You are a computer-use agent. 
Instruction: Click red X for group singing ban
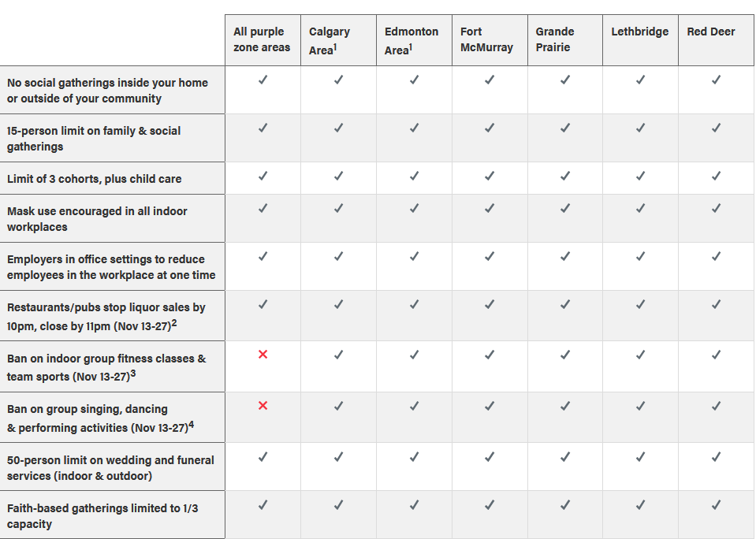(263, 405)
